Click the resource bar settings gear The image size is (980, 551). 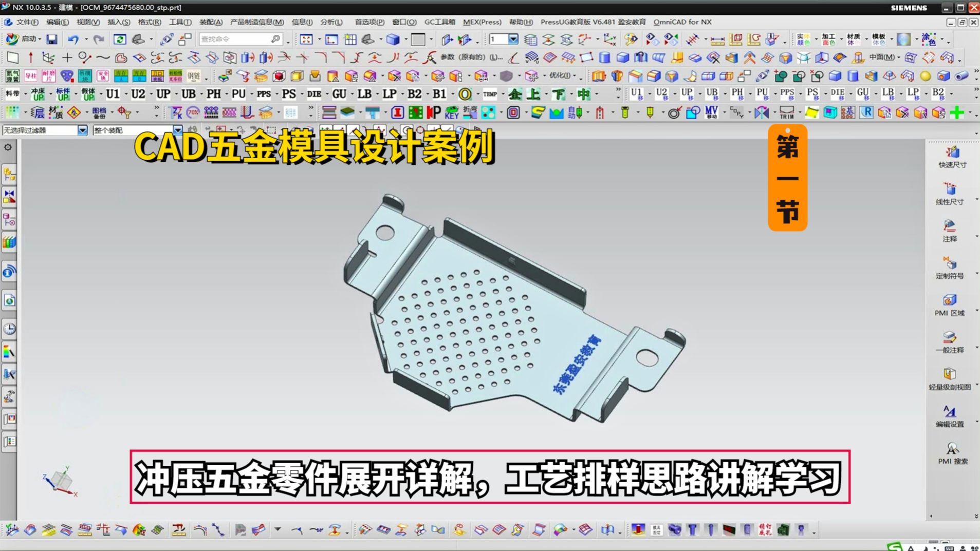click(x=8, y=147)
